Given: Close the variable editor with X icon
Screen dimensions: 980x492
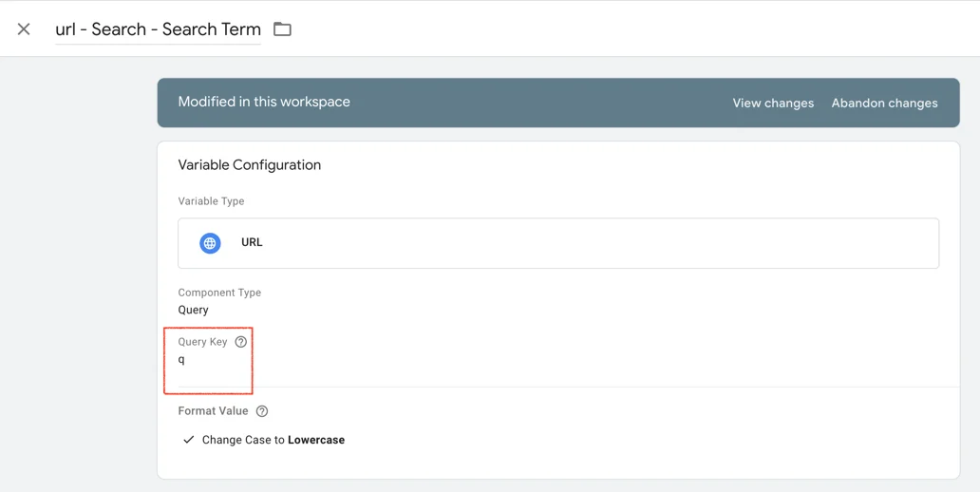Looking at the screenshot, I should pos(24,29).
